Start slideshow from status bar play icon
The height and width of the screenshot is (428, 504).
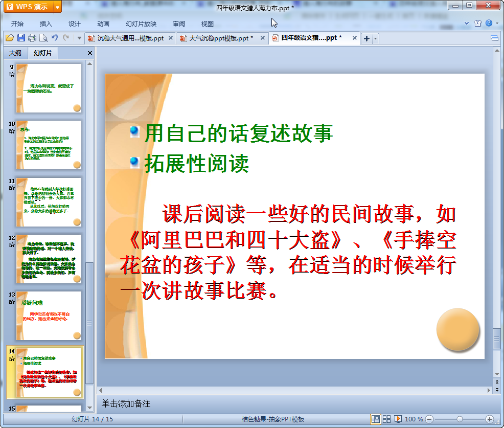[x=398, y=419]
